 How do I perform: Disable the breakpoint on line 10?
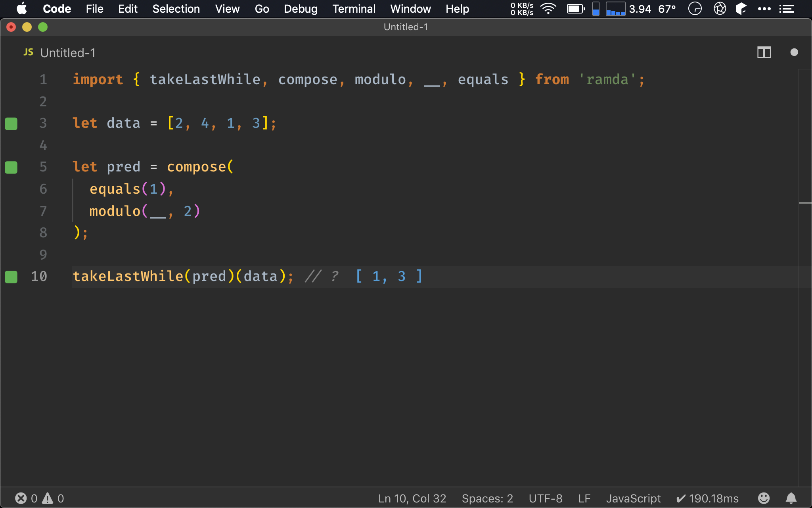[x=11, y=276]
